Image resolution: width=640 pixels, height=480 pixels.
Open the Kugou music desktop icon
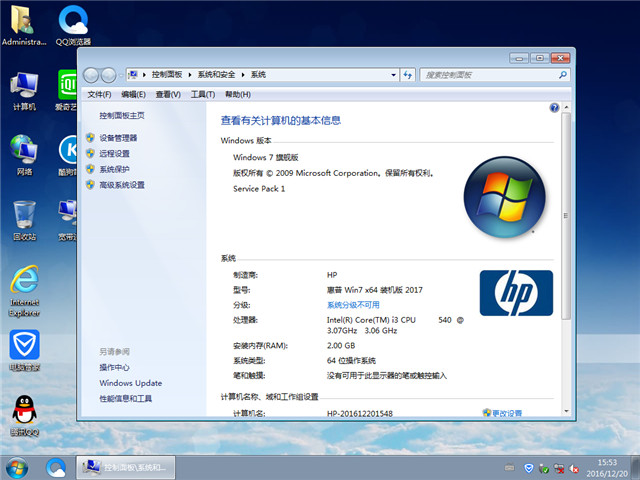coord(68,155)
